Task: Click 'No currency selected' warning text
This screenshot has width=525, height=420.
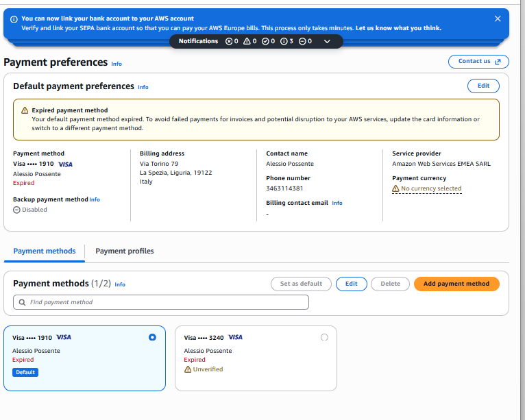Action: 431,188
